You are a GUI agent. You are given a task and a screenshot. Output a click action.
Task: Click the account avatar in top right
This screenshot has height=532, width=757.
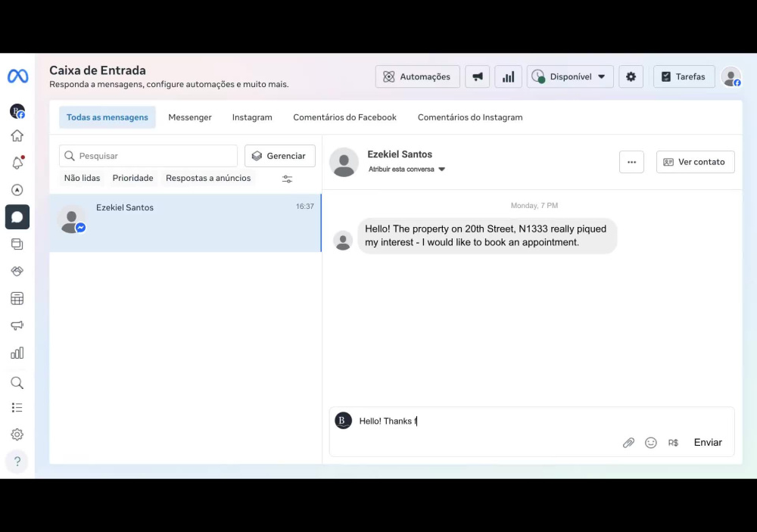pos(731,76)
